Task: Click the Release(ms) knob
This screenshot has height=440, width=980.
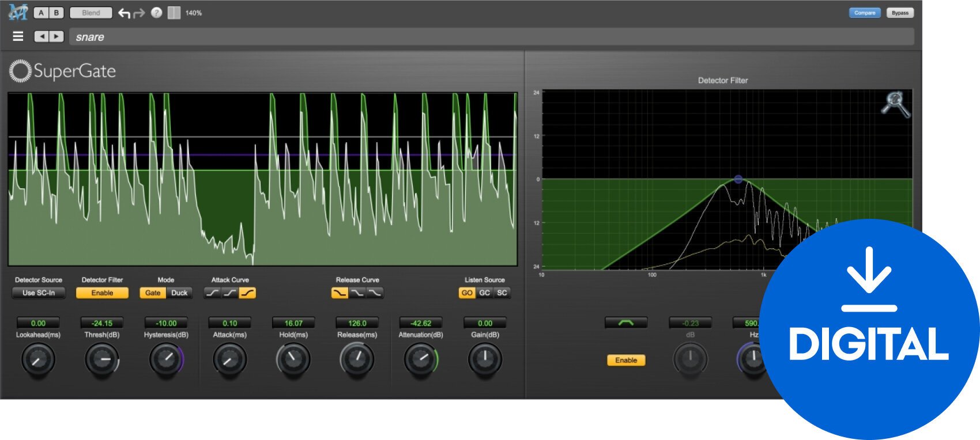Action: tap(357, 359)
